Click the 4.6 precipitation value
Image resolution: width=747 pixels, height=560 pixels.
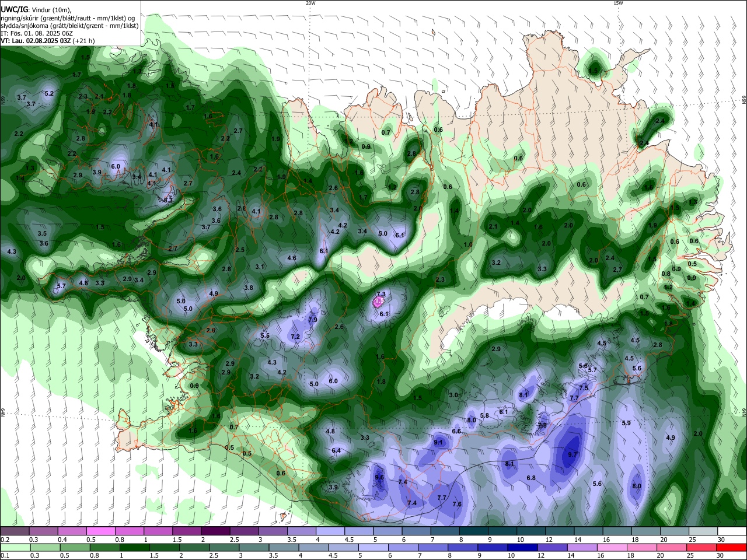click(292, 258)
